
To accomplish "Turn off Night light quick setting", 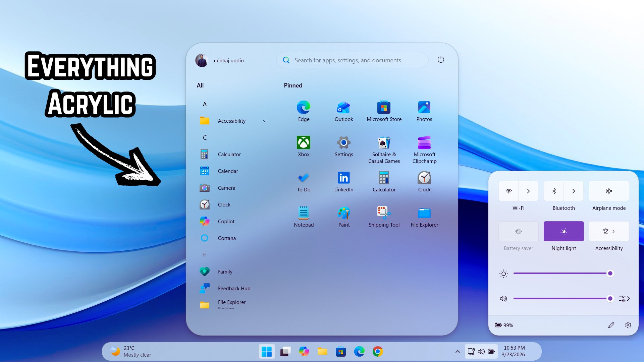I will (563, 231).
